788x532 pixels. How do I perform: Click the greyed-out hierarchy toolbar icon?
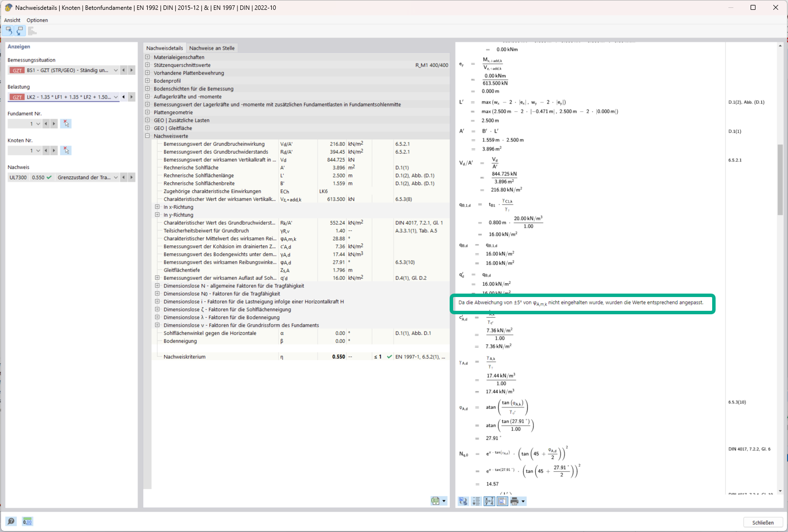[x=33, y=31]
